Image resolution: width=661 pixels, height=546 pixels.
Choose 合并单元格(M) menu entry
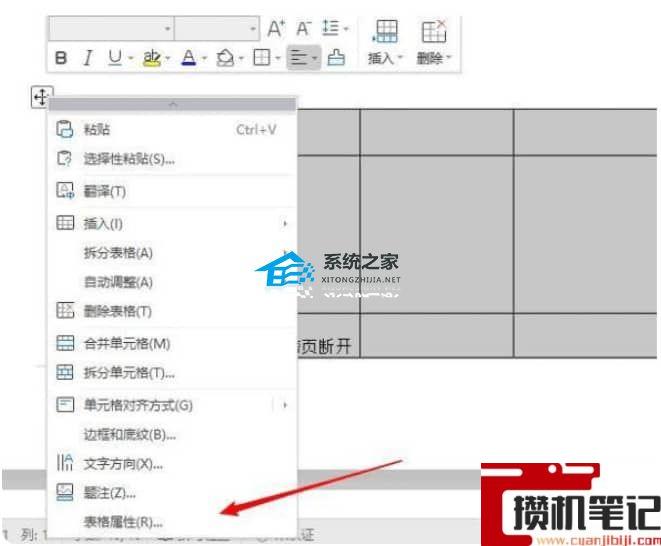coord(173,344)
